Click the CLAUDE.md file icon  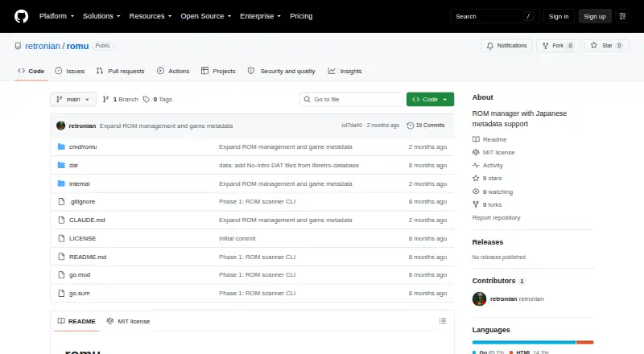point(61,220)
